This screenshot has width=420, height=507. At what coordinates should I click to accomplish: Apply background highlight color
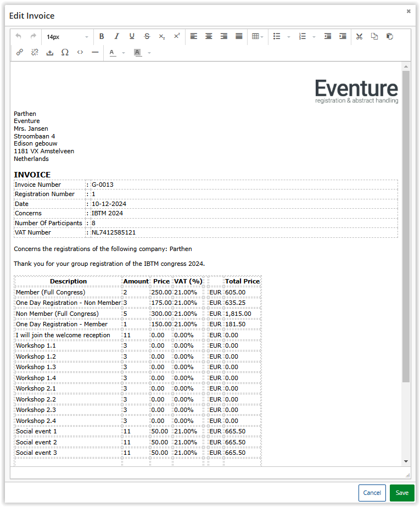pyautogui.click(x=138, y=52)
